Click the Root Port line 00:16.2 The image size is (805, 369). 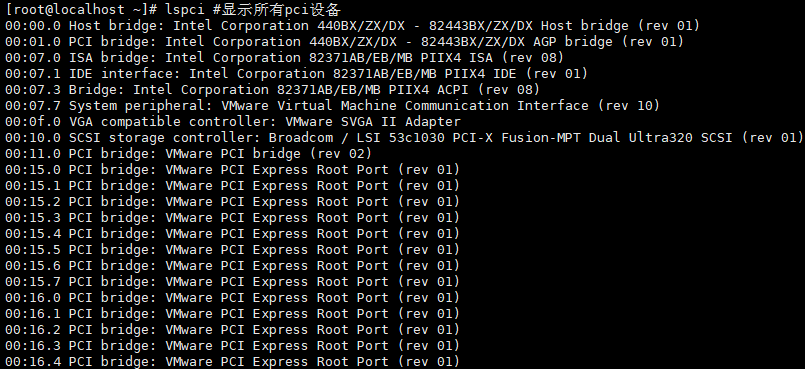[x=233, y=329]
